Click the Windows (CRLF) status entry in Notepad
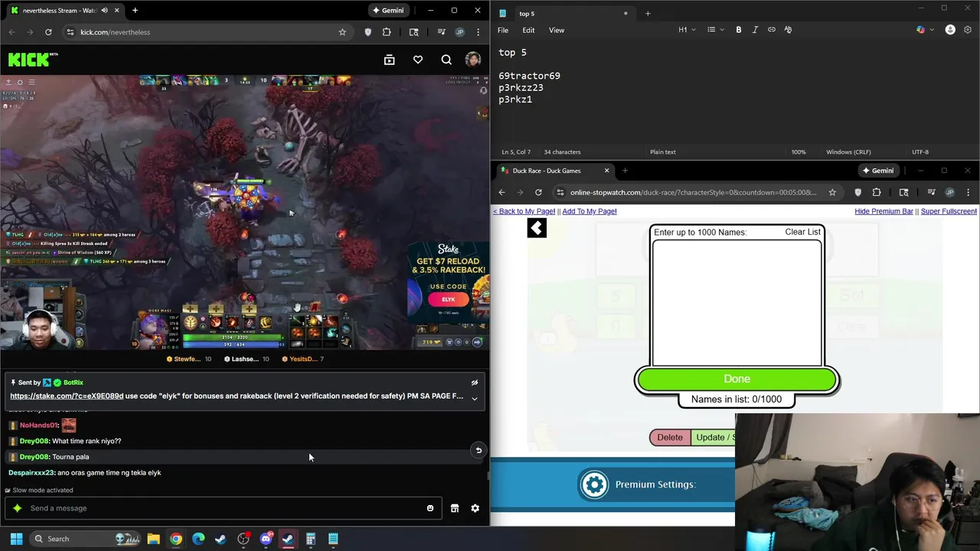Viewport: 980px width, 551px height. [x=848, y=152]
